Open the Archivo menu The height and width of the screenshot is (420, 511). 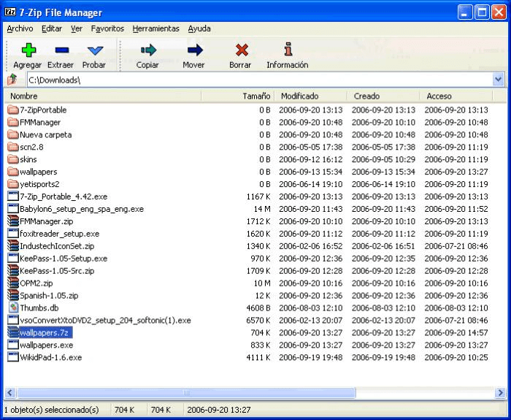tap(20, 28)
